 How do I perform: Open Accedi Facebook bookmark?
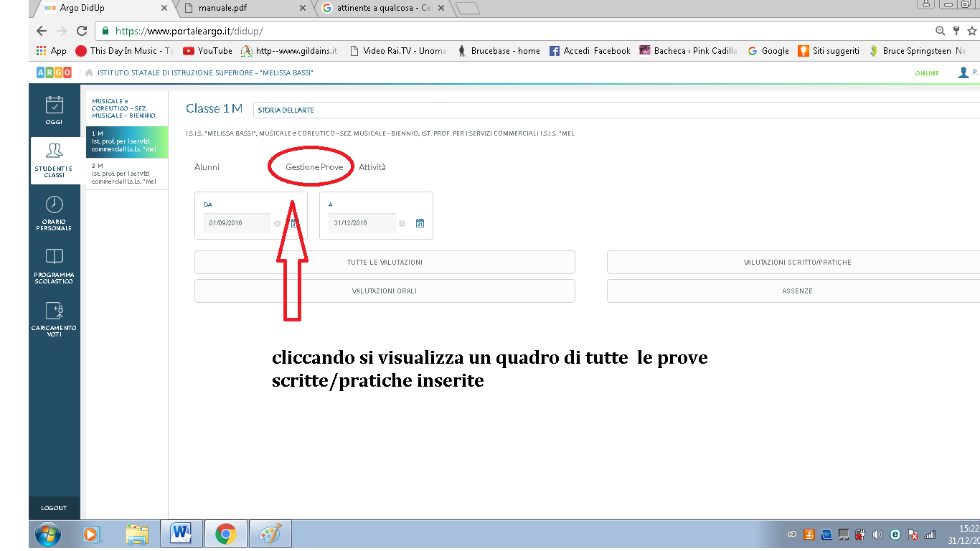point(589,51)
